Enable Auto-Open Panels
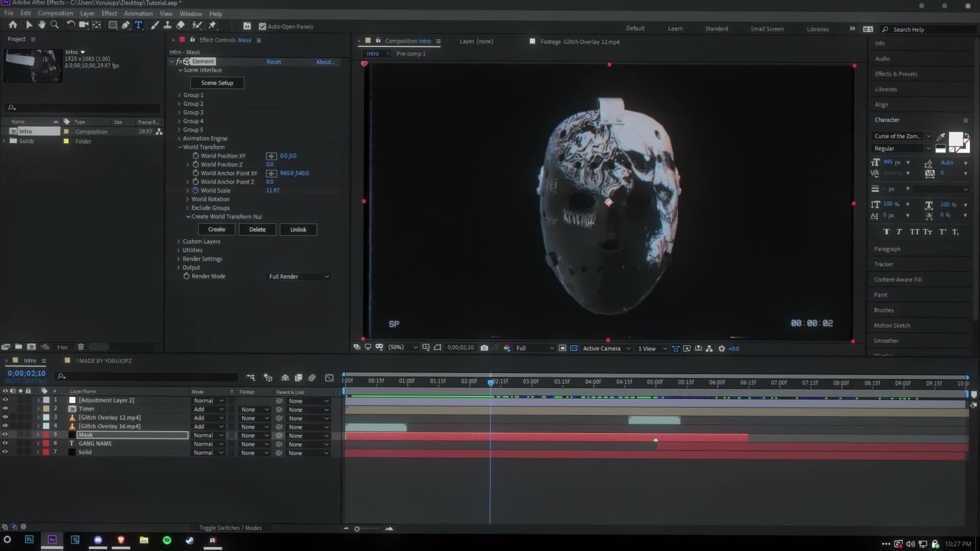This screenshot has width=980, height=551. (262, 26)
